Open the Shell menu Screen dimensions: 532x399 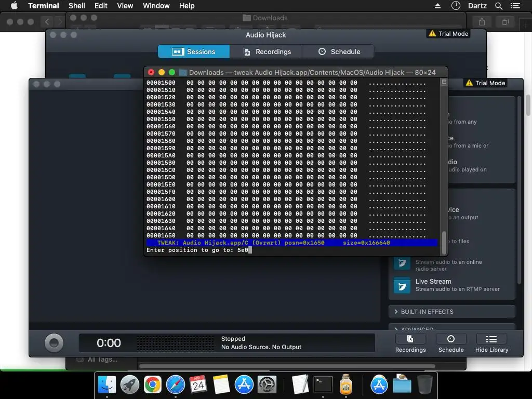coord(77,6)
